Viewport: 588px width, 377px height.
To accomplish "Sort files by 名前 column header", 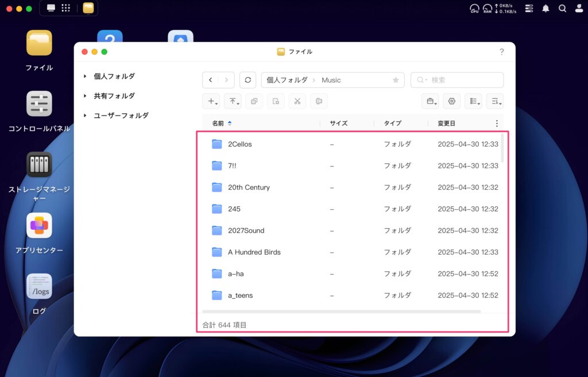I will (x=218, y=123).
